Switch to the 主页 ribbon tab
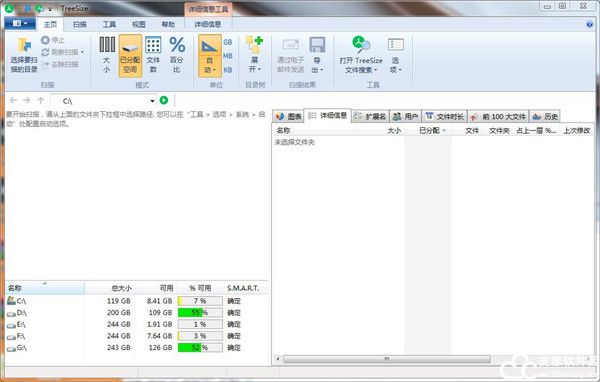This screenshot has height=382, width=600. pos(50,24)
